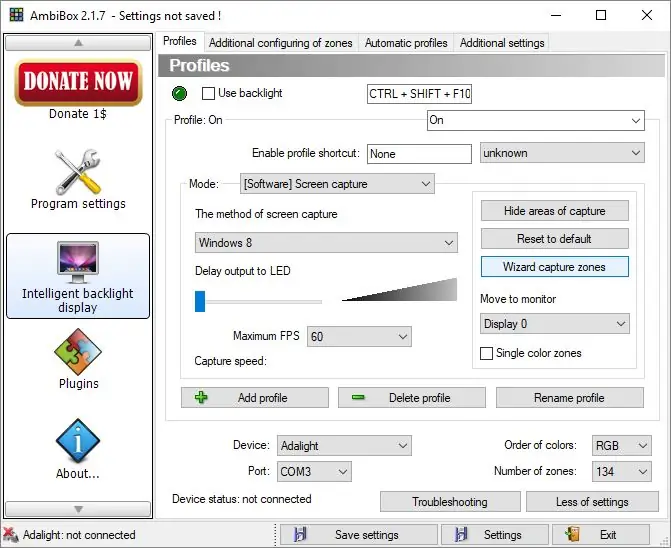Viewport: 671px width, 548px height.
Task: Click Donate 1$ label
Action: (x=78, y=114)
